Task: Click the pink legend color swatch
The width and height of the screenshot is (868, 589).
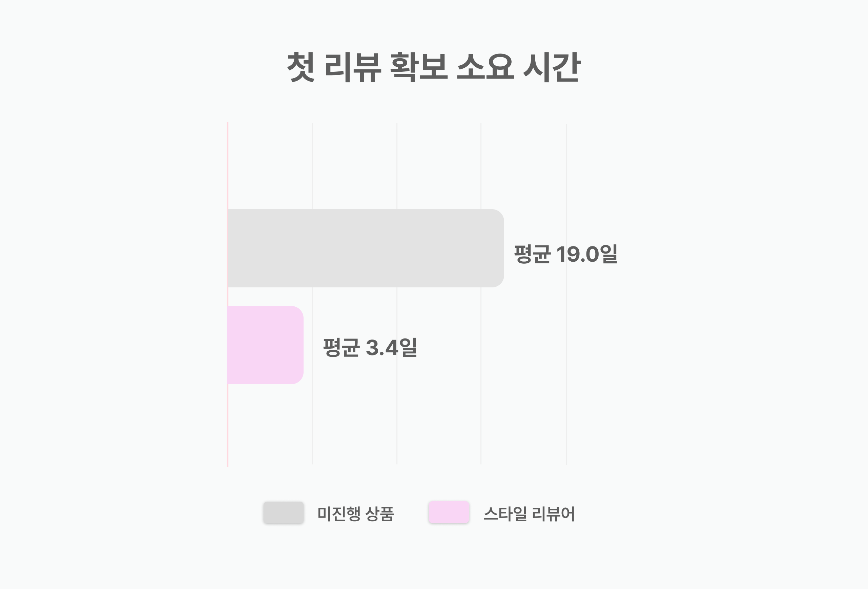Action: click(x=449, y=512)
